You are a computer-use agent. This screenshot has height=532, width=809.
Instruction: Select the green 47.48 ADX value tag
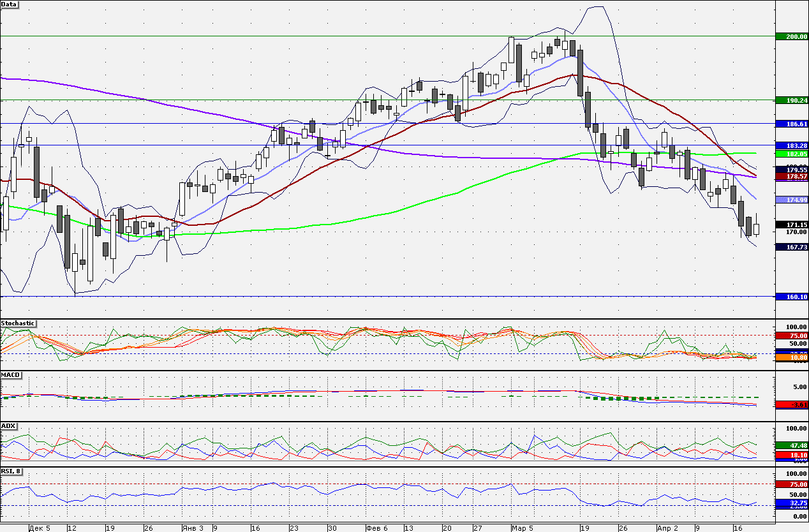click(x=792, y=445)
